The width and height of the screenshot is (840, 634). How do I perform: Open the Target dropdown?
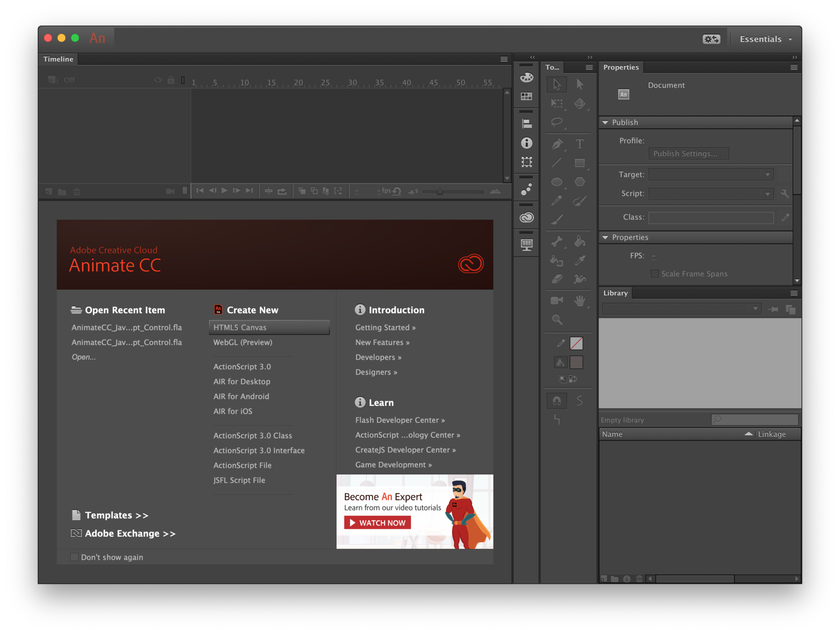click(x=711, y=175)
